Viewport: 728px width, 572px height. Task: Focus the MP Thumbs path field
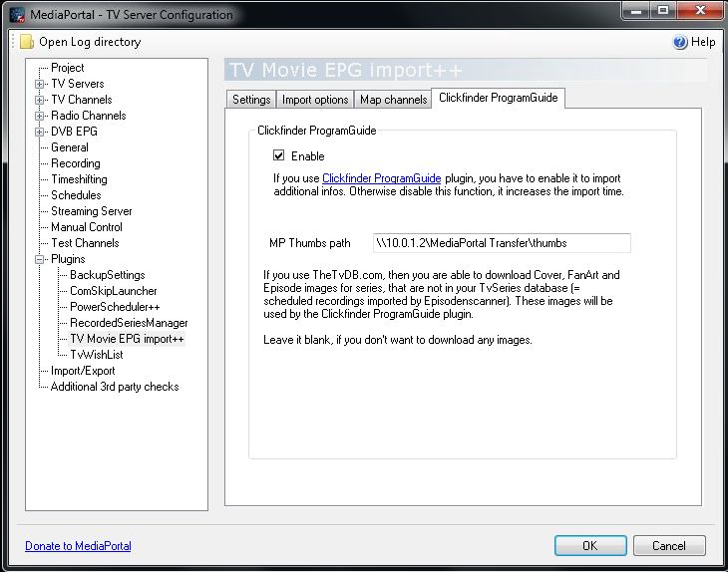point(502,243)
